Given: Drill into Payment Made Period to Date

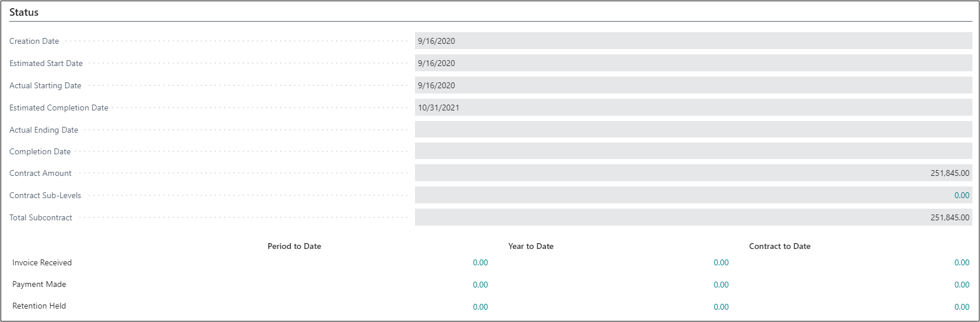Looking at the screenshot, I should point(480,285).
